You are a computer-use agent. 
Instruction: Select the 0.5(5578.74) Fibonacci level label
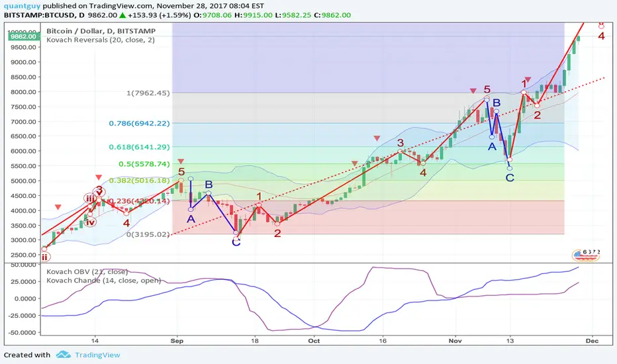pyautogui.click(x=144, y=163)
